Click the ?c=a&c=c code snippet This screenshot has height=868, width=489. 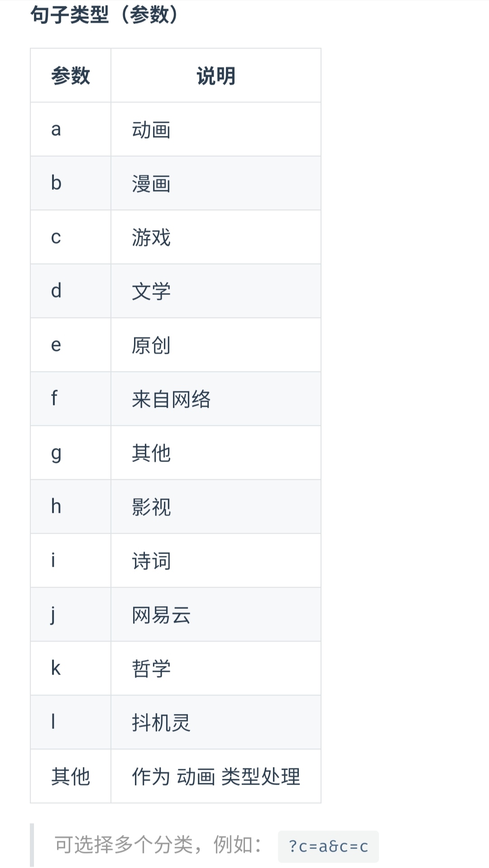tap(328, 846)
